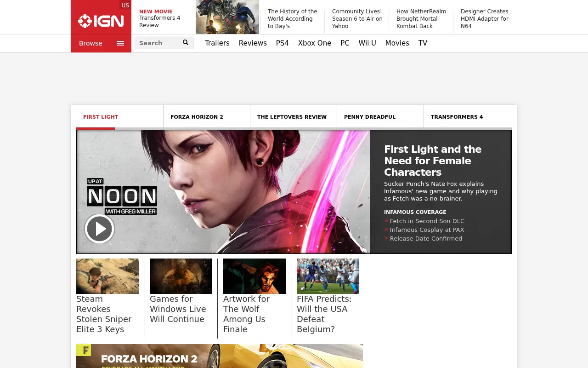Open the Movies section
This screenshot has width=588, height=368.
pos(397,43)
